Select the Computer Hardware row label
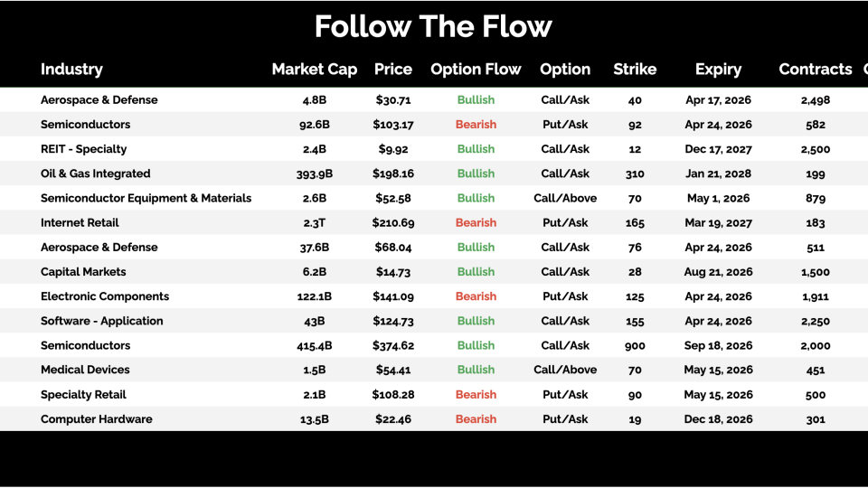Screen dimensions: 868x488 [97, 419]
